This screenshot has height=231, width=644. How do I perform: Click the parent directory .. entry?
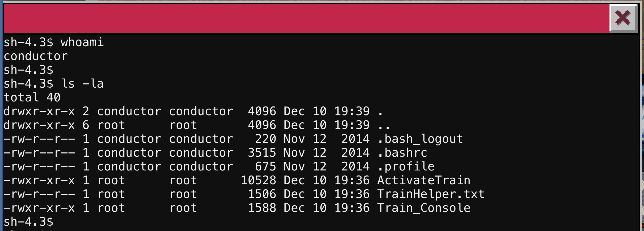click(384, 125)
